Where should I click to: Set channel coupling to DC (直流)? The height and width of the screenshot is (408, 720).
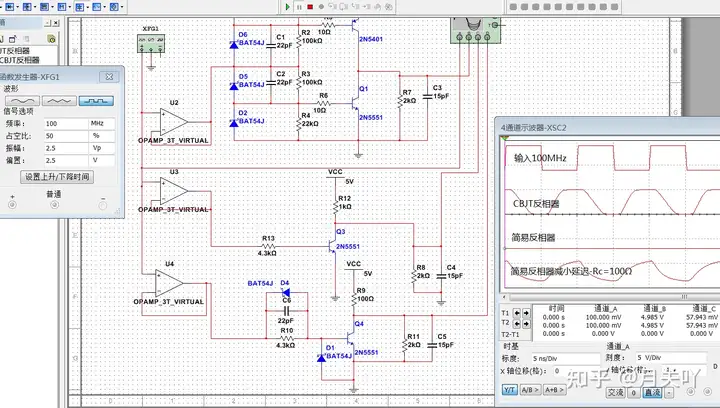point(652,392)
